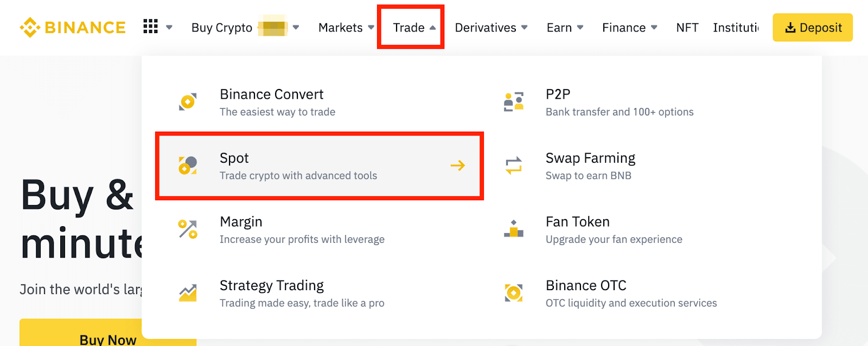The width and height of the screenshot is (868, 346).
Task: Click the Binance logo icon
Action: (x=29, y=27)
